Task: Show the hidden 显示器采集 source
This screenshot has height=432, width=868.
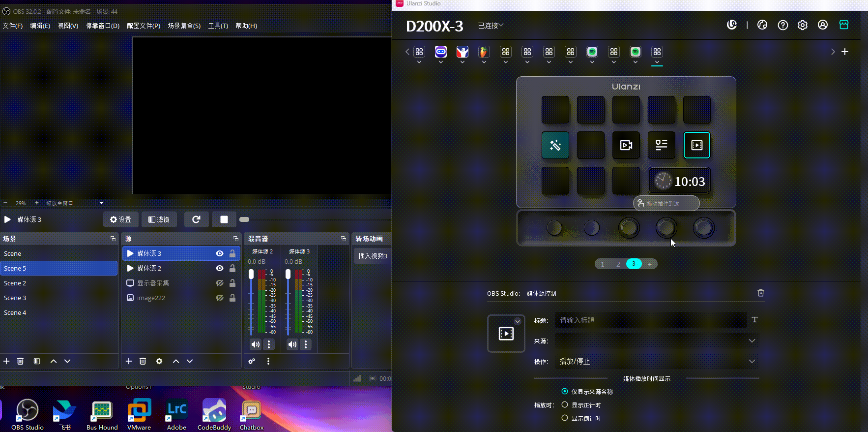Action: click(220, 283)
